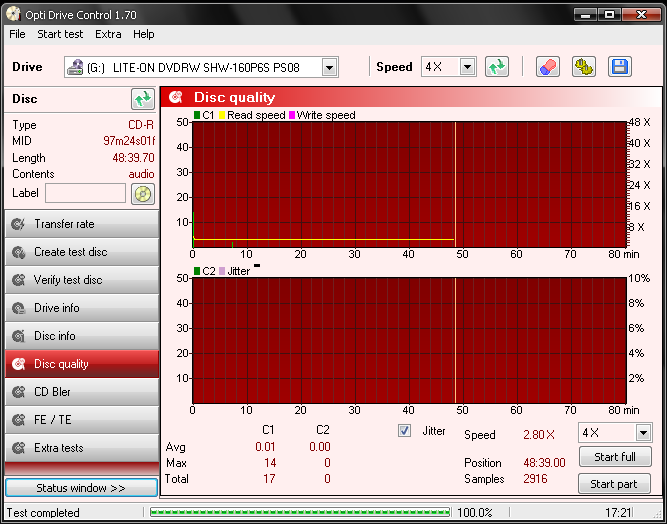Switch to Create test disc

pyautogui.click(x=82, y=252)
